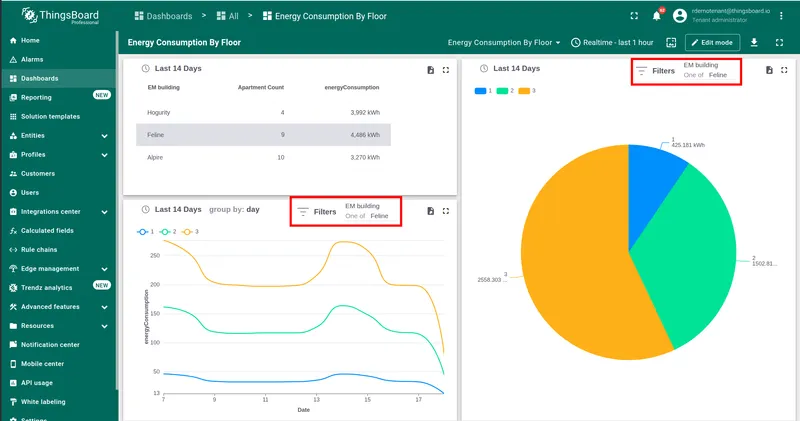
Task: Click the Trendz analytics icon
Action: 13,288
